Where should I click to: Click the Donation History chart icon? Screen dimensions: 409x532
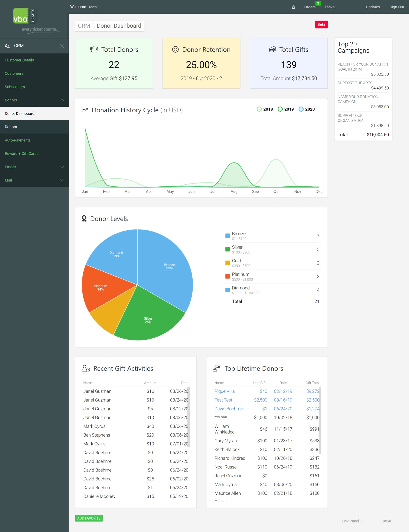click(85, 110)
